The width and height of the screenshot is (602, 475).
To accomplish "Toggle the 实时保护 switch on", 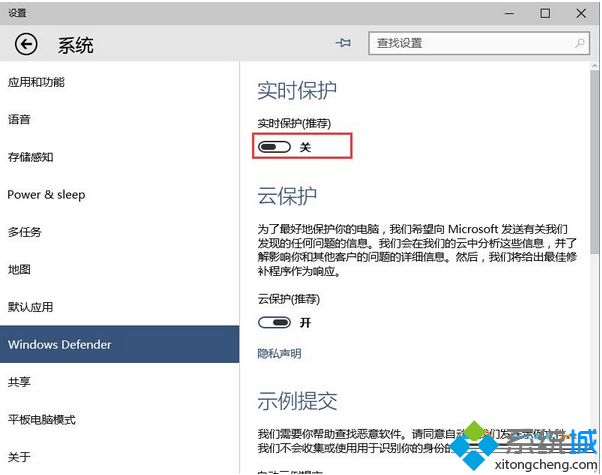I will 274,147.
